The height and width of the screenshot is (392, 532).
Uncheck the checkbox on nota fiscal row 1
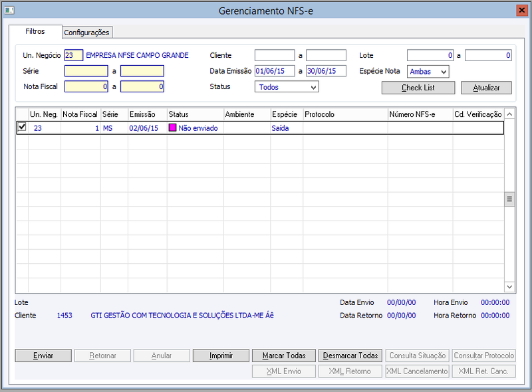tap(22, 127)
